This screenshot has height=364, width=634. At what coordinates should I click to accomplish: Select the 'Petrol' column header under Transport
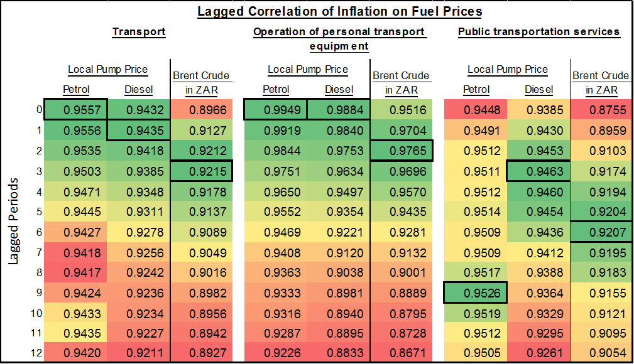pyautogui.click(x=76, y=89)
